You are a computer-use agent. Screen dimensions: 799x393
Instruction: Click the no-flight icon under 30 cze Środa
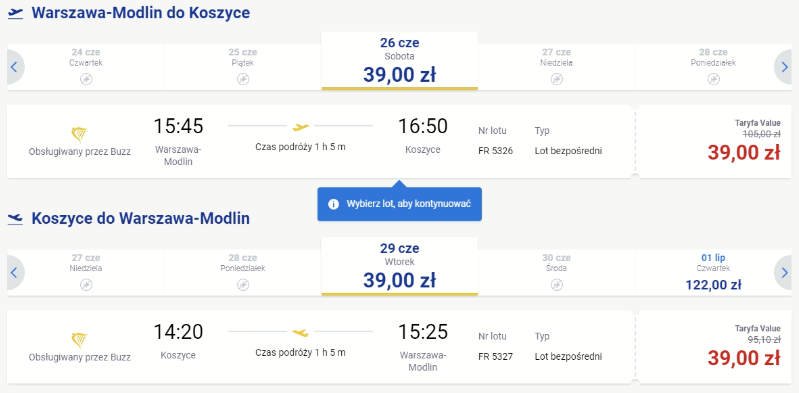point(557,284)
